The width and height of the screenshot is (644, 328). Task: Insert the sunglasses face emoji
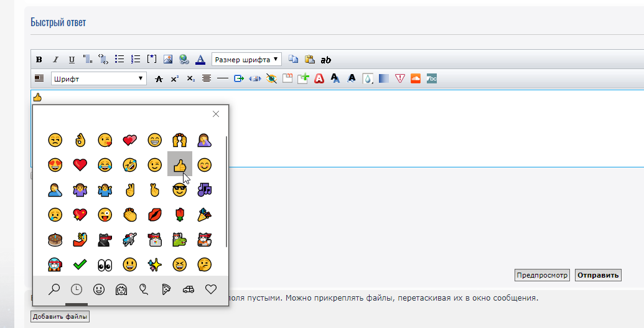coord(179,190)
